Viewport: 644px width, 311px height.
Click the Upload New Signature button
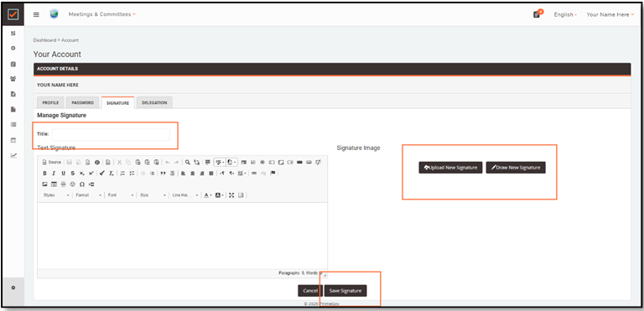point(450,168)
